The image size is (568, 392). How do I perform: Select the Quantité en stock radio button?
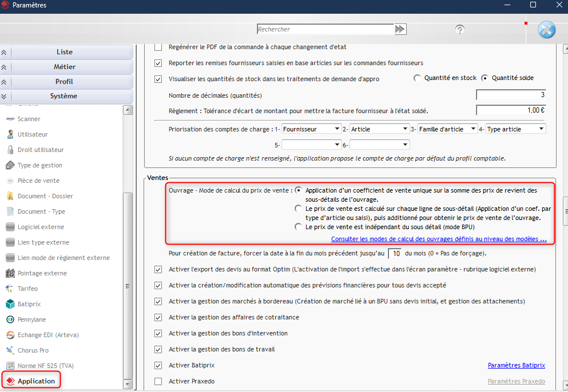click(418, 78)
